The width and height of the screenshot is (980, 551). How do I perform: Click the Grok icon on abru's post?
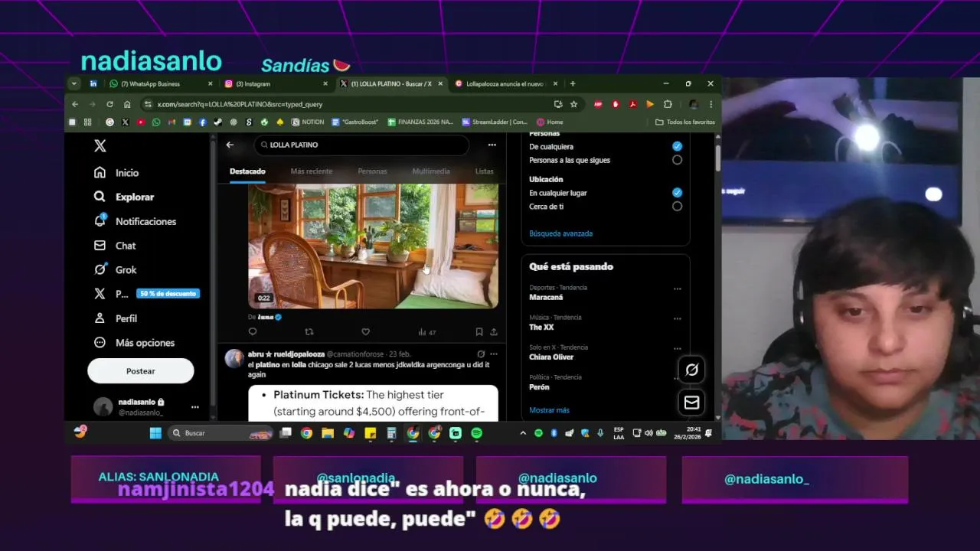click(481, 354)
